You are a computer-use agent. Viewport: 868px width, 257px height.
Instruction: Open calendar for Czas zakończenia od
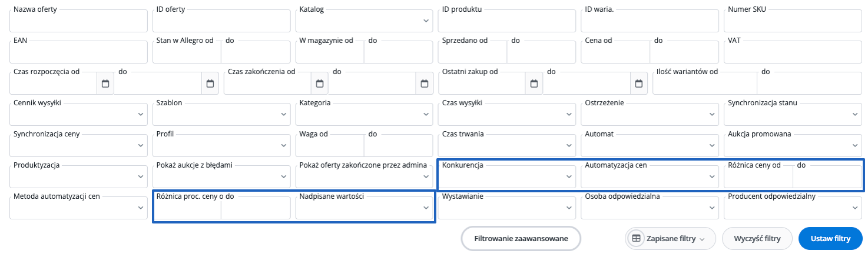(x=320, y=84)
